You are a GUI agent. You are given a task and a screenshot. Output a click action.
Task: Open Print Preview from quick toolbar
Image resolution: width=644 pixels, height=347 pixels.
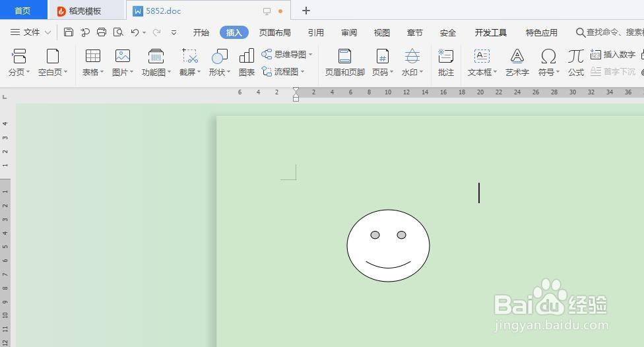coord(118,32)
